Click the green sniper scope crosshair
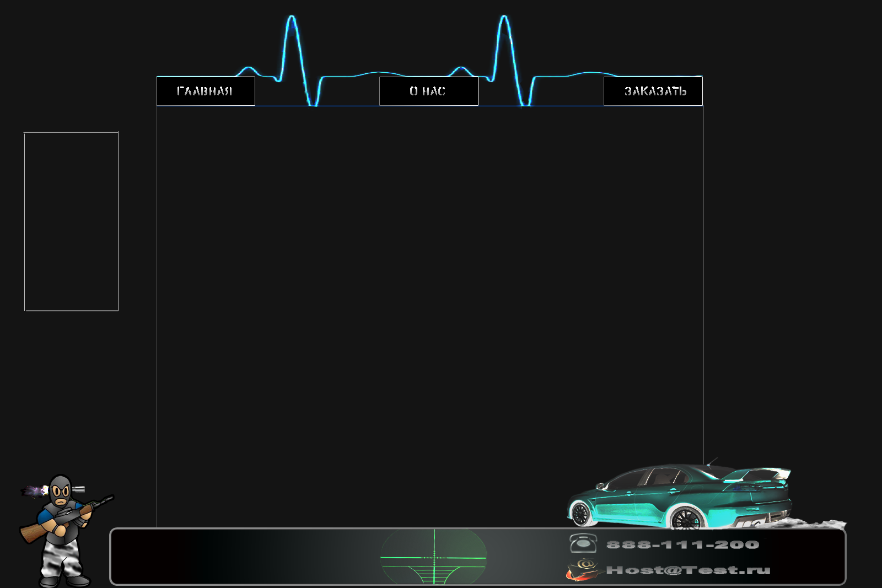Image resolution: width=882 pixels, height=588 pixels. coord(434,557)
